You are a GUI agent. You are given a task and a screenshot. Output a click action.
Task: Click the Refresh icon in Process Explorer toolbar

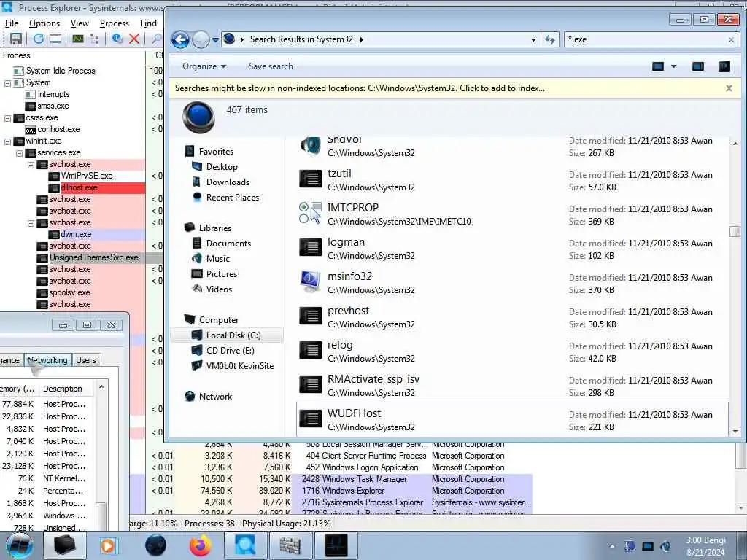point(39,39)
